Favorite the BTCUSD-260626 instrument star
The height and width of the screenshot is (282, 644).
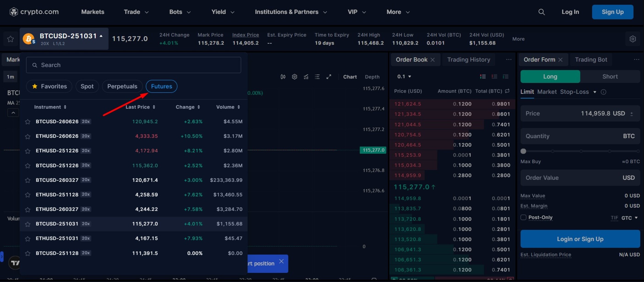(28, 122)
